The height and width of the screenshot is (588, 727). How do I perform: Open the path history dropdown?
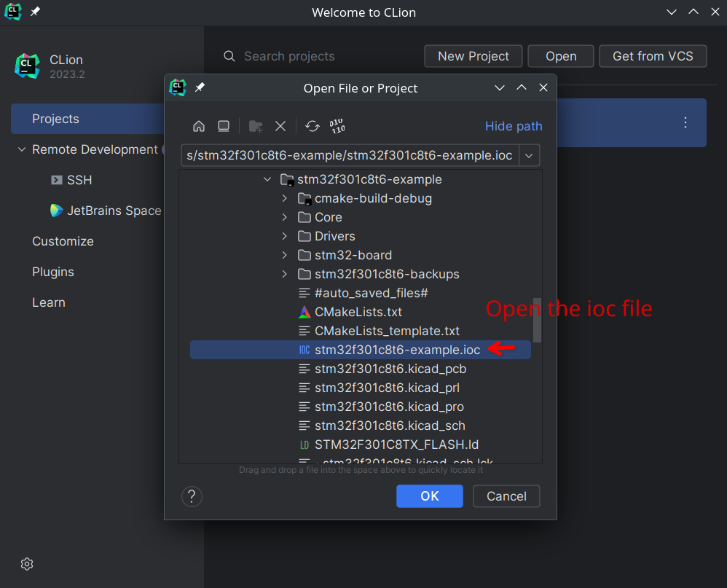pyautogui.click(x=529, y=155)
